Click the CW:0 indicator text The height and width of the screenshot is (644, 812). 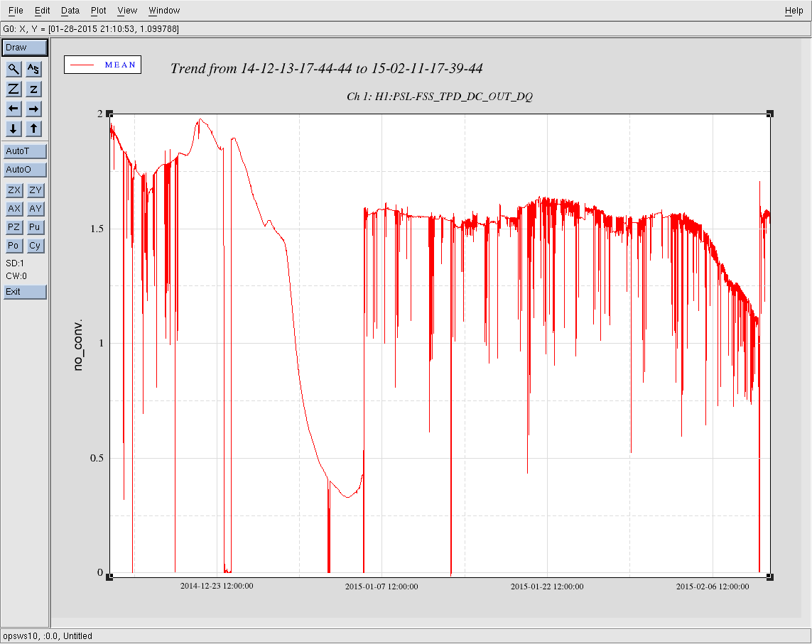coord(16,276)
